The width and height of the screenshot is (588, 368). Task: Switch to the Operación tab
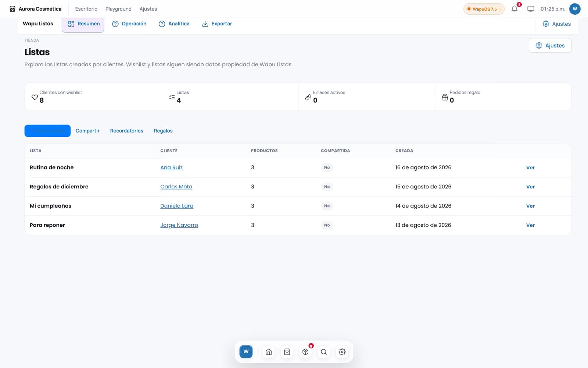pyautogui.click(x=129, y=24)
